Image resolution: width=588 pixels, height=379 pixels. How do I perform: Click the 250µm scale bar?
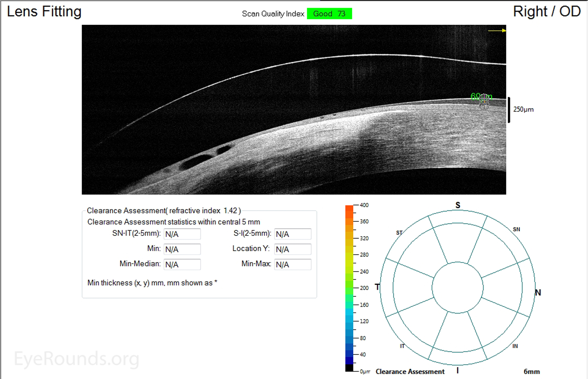click(x=509, y=110)
